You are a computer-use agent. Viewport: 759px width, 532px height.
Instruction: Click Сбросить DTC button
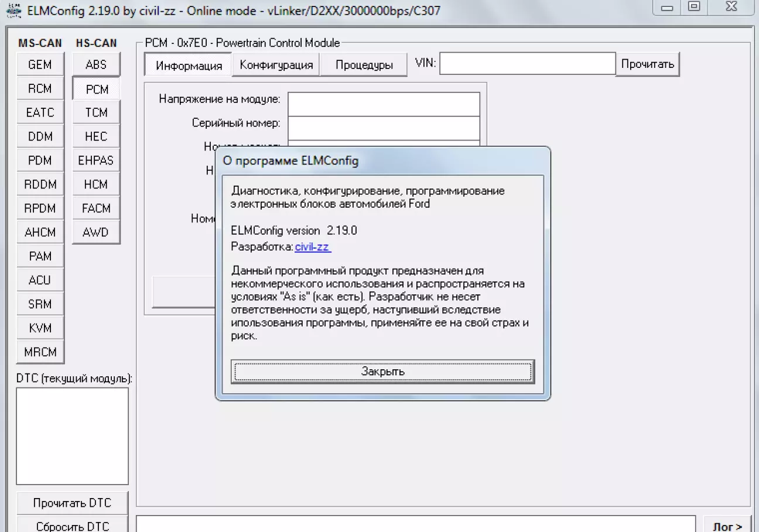(x=72, y=526)
